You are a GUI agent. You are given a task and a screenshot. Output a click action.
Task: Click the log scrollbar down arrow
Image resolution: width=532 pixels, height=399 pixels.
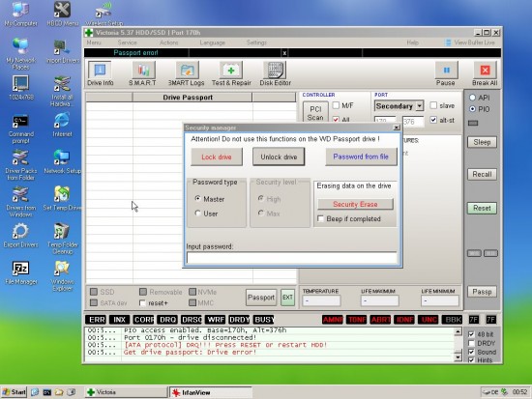458,356
